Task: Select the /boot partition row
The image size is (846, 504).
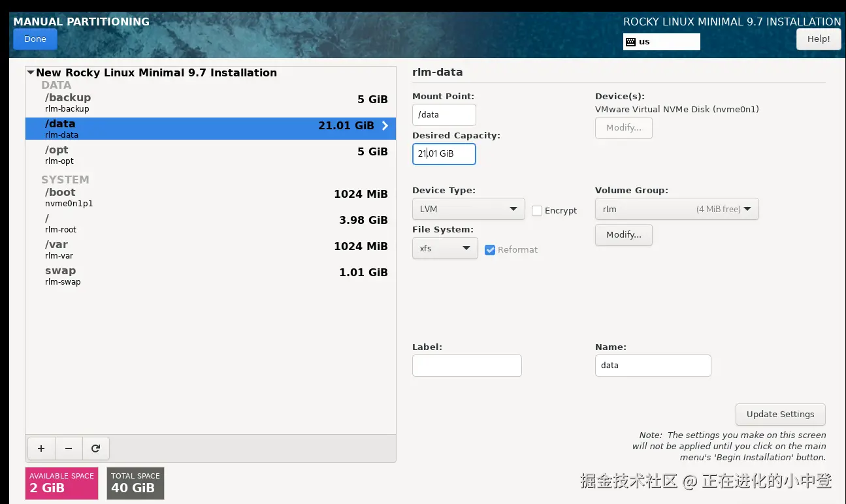Action: pos(210,197)
